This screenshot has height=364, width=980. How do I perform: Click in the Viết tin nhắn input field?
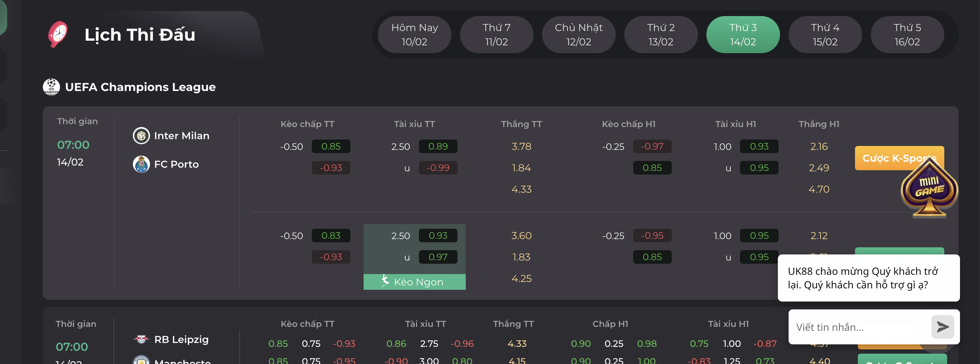860,327
